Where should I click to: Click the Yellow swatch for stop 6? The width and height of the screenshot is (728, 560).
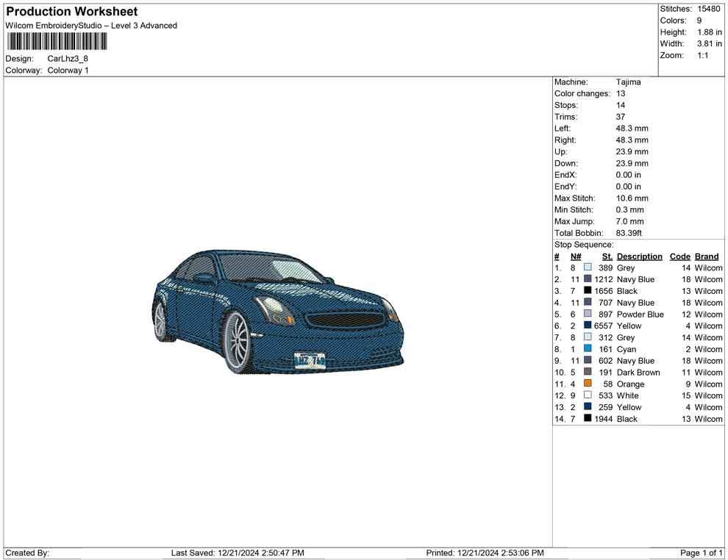click(x=588, y=326)
